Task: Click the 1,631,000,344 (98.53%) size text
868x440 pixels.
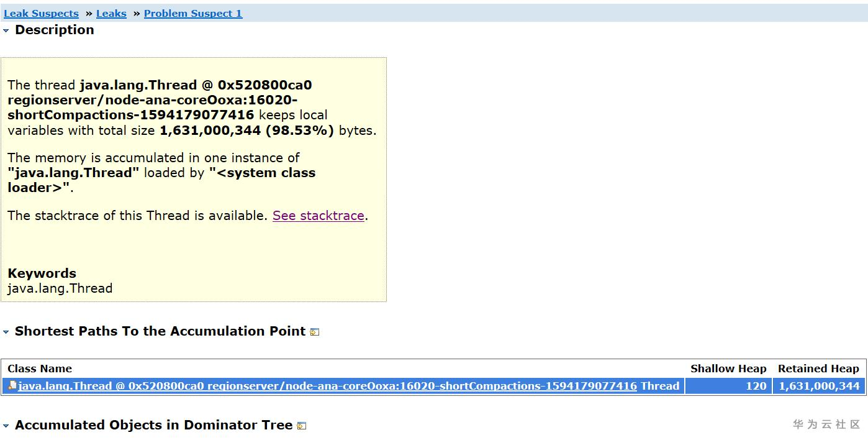Action: pyautogui.click(x=246, y=131)
